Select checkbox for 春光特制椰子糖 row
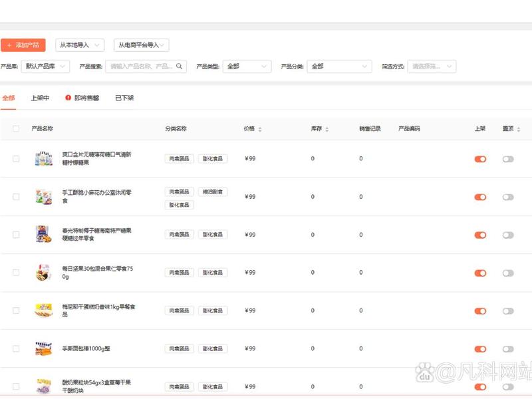 pos(16,235)
